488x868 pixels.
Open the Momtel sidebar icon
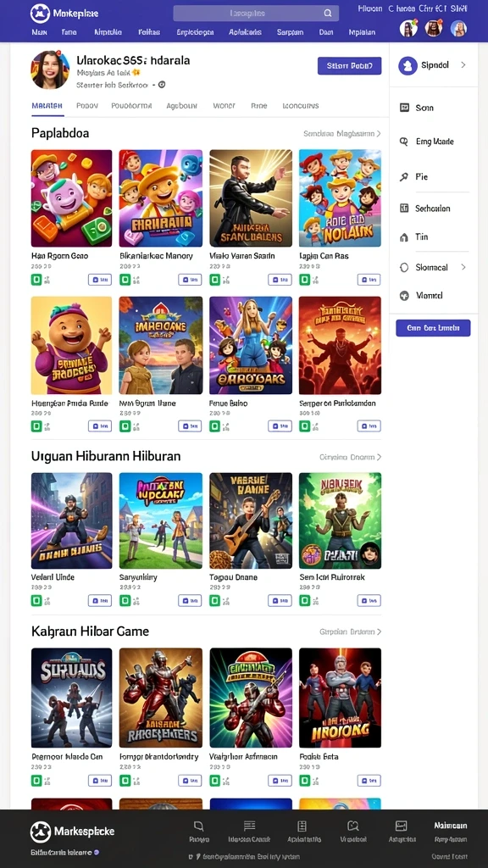click(404, 296)
